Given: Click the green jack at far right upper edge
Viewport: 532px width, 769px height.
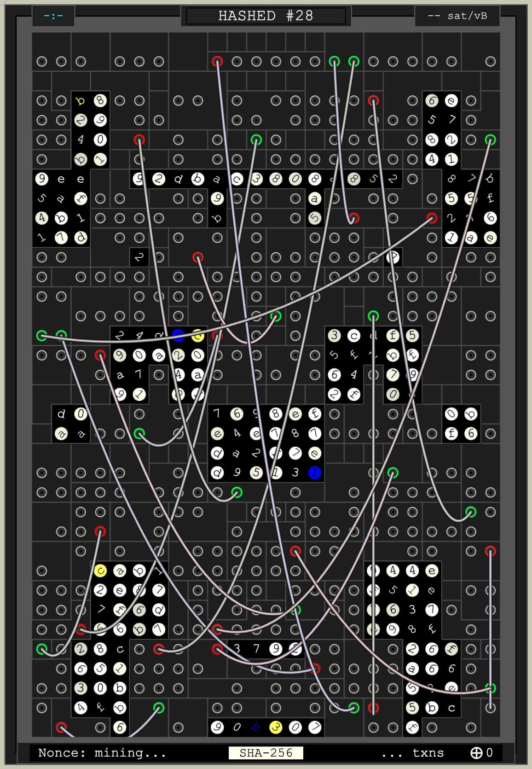Looking at the screenshot, I should [x=491, y=140].
